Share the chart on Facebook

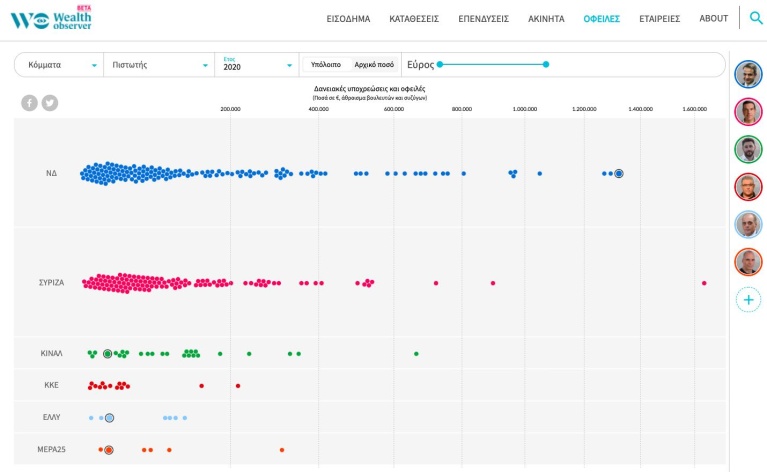(29, 103)
